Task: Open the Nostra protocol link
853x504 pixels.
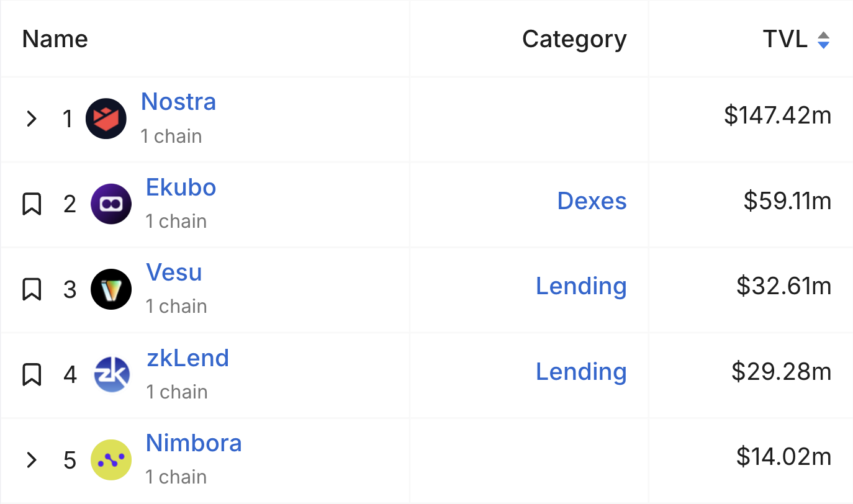Action: [178, 102]
